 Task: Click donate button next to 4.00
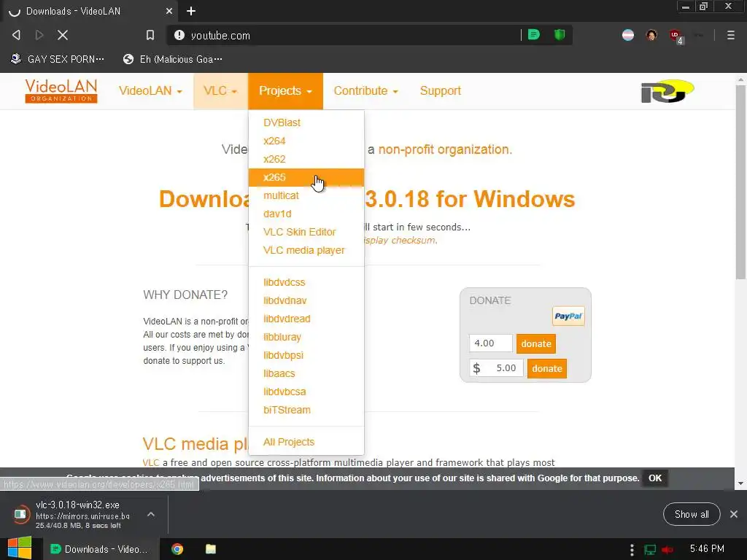tap(536, 344)
